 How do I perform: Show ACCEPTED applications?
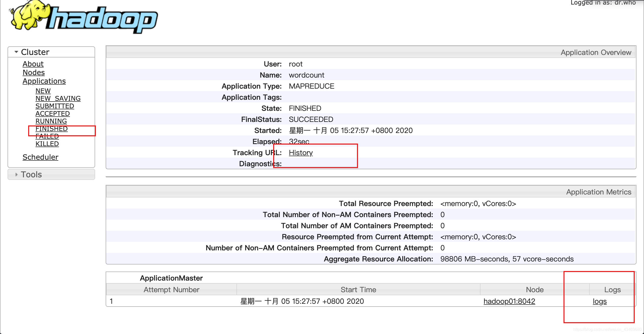(x=52, y=113)
